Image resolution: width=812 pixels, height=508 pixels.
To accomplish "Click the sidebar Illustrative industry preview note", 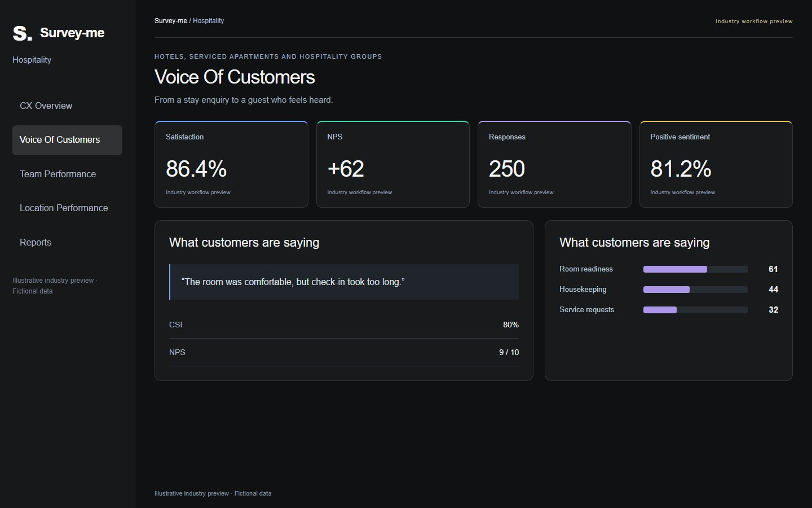I will coord(55,286).
